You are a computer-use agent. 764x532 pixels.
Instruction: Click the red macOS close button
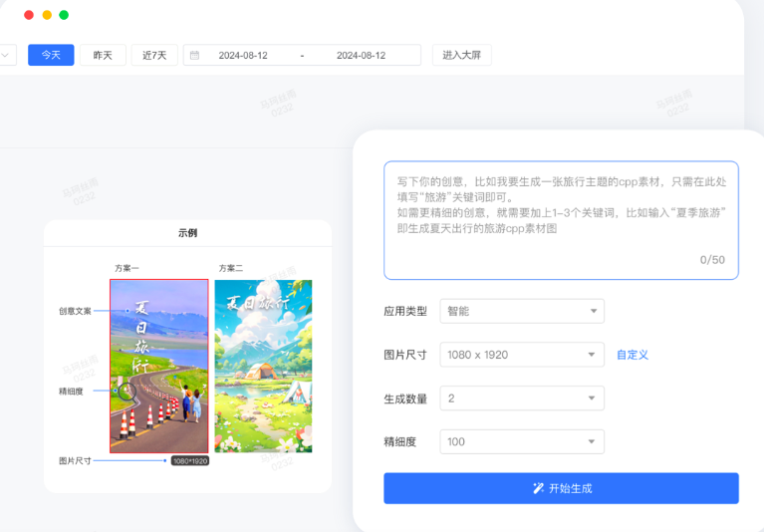click(28, 15)
